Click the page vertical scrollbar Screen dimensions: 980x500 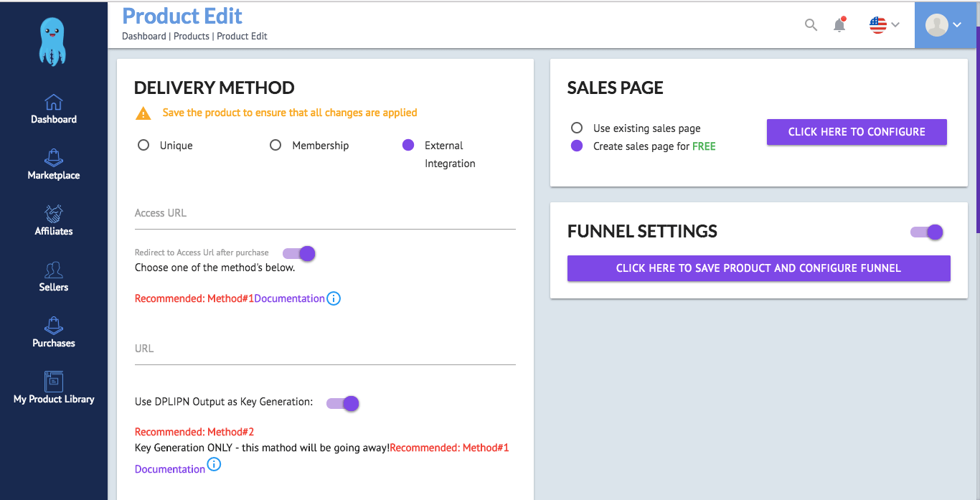978,129
